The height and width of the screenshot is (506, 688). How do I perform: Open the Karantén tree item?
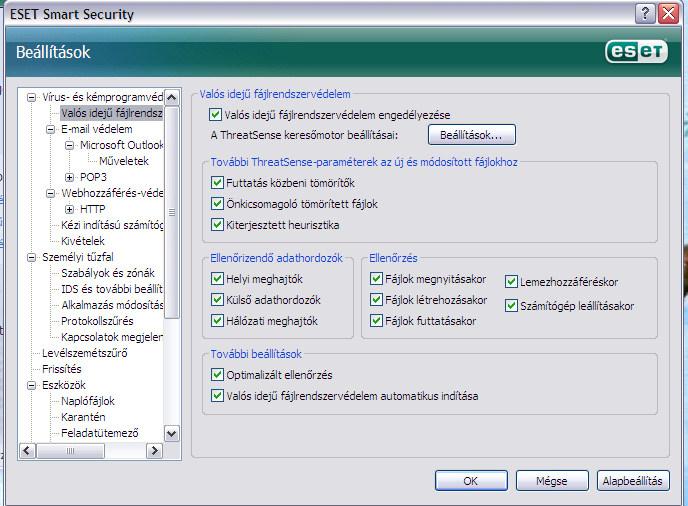coord(83,417)
